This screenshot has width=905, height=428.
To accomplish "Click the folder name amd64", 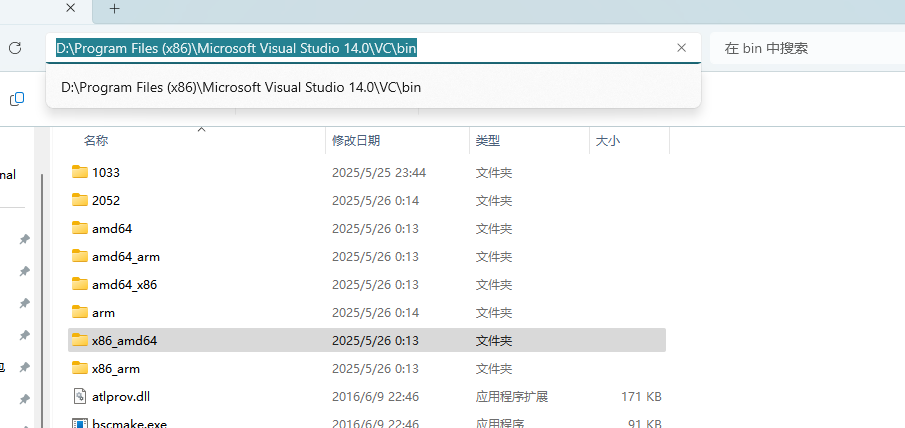I will point(112,228).
